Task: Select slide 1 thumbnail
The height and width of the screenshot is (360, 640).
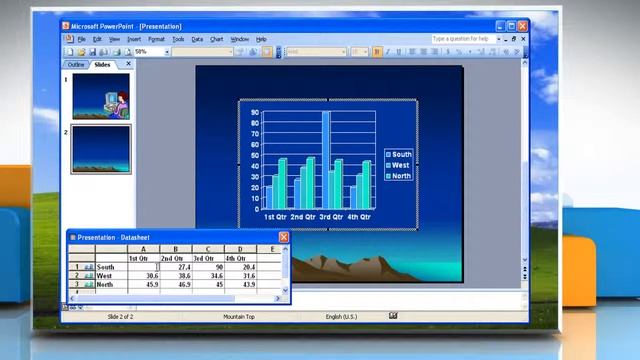Action: coord(101,96)
